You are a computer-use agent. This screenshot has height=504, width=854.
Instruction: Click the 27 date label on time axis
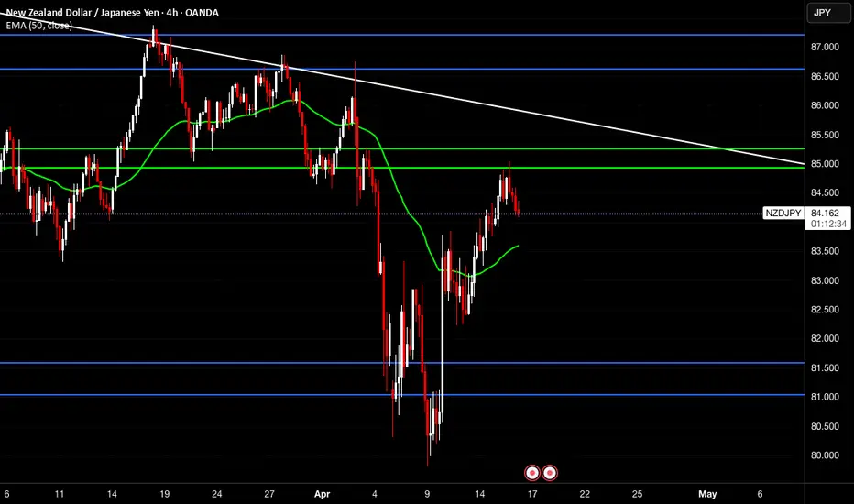(x=269, y=494)
